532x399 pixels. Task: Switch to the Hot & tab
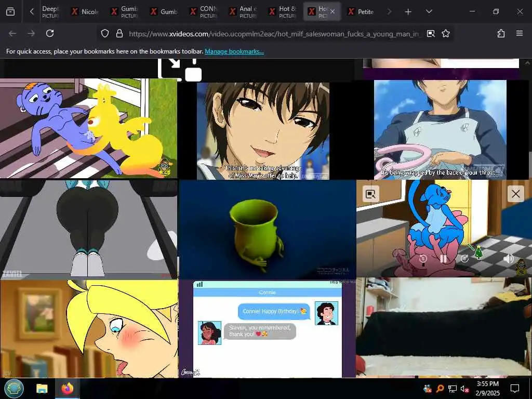[282, 11]
